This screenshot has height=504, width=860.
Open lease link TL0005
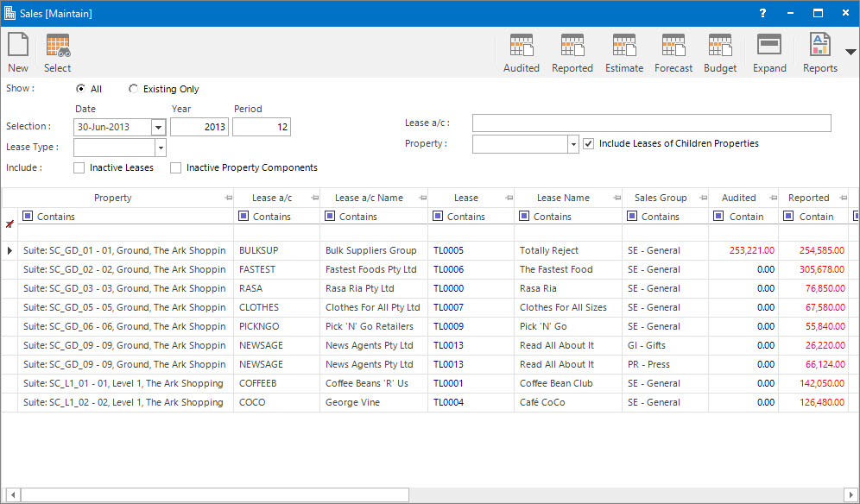[448, 250]
